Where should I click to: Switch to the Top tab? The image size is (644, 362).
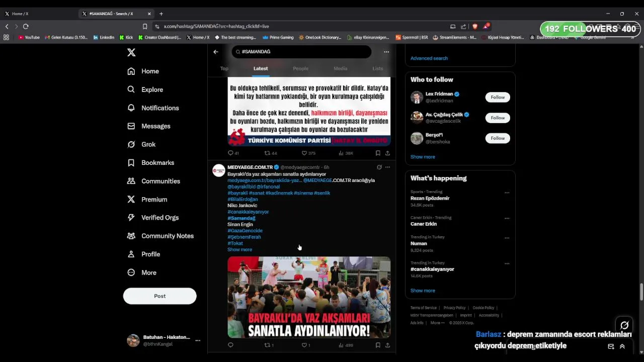tap(224, 68)
